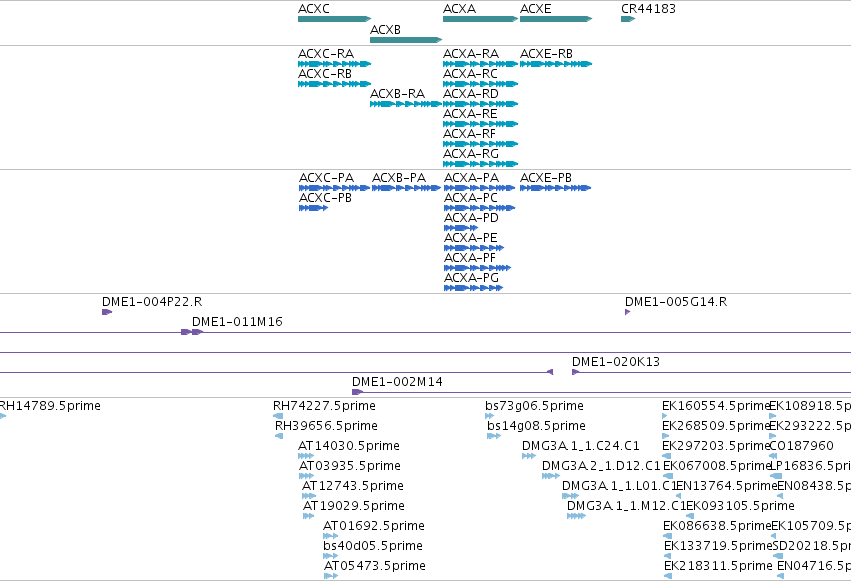Select the ACXB gene feature

click(x=406, y=40)
